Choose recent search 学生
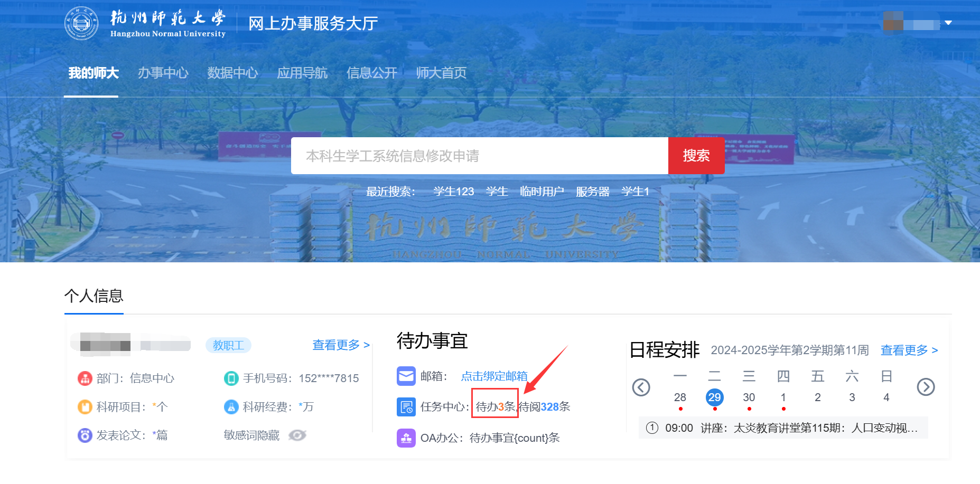This screenshot has width=980, height=484. (x=497, y=192)
